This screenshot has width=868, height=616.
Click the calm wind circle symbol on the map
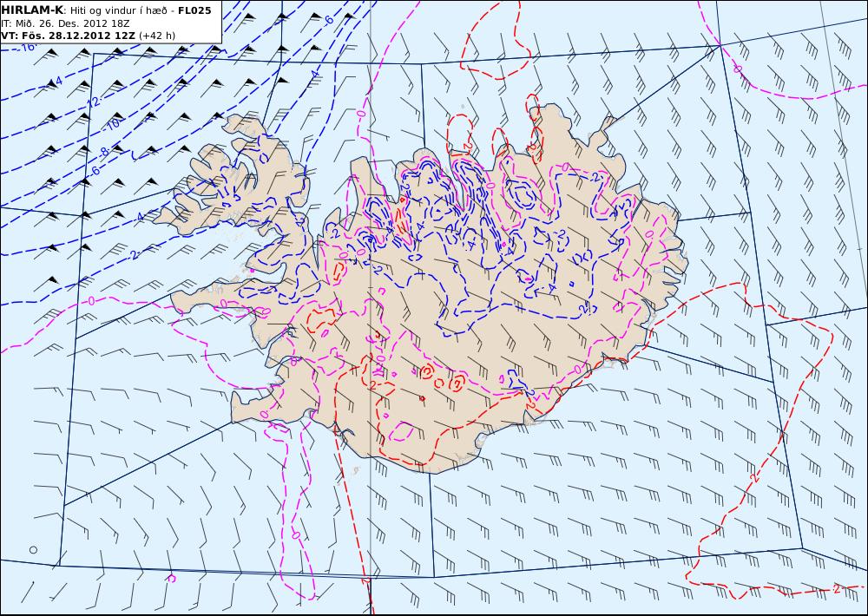click(x=33, y=549)
